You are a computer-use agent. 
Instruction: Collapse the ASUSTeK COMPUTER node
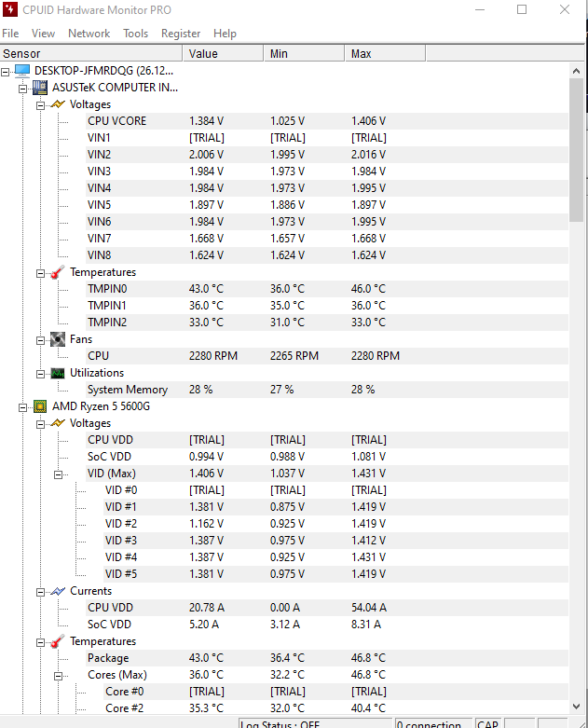[22, 89]
